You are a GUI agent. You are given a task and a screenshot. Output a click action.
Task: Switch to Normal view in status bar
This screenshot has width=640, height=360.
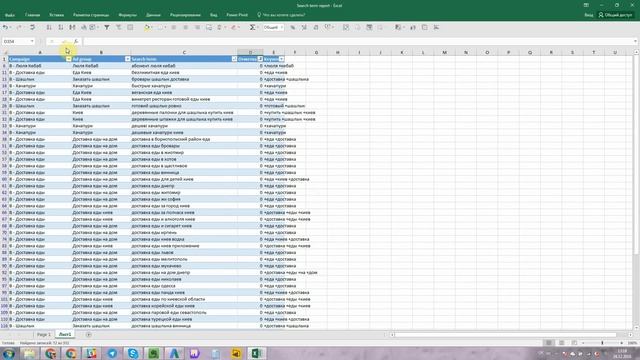[x=549, y=343]
